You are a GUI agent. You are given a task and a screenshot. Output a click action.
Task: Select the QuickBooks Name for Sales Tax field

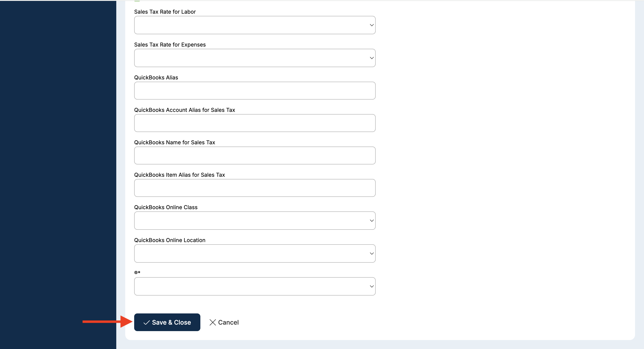[x=254, y=156]
